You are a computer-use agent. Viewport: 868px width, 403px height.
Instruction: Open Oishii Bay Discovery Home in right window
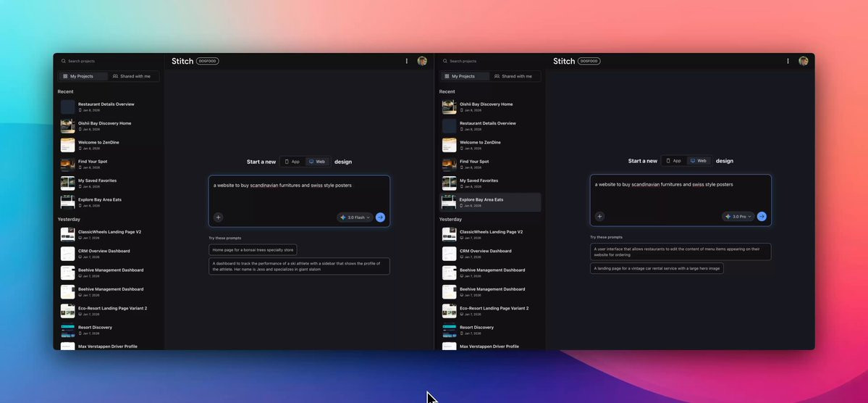[x=490, y=107]
